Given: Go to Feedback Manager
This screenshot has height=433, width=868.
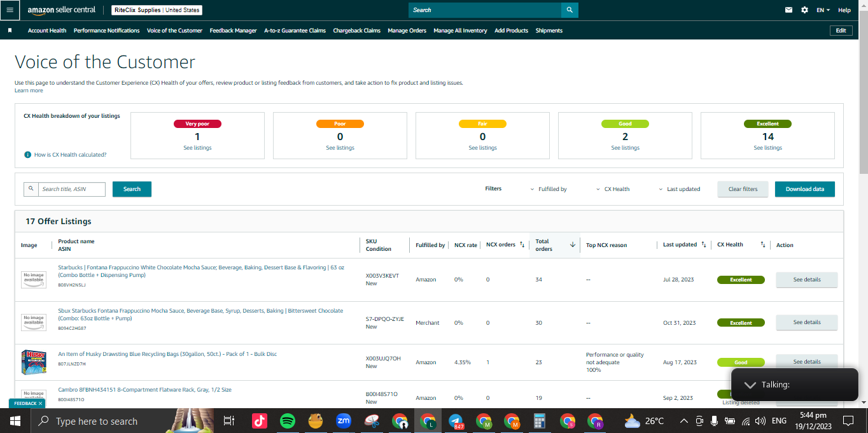Looking at the screenshot, I should point(234,31).
